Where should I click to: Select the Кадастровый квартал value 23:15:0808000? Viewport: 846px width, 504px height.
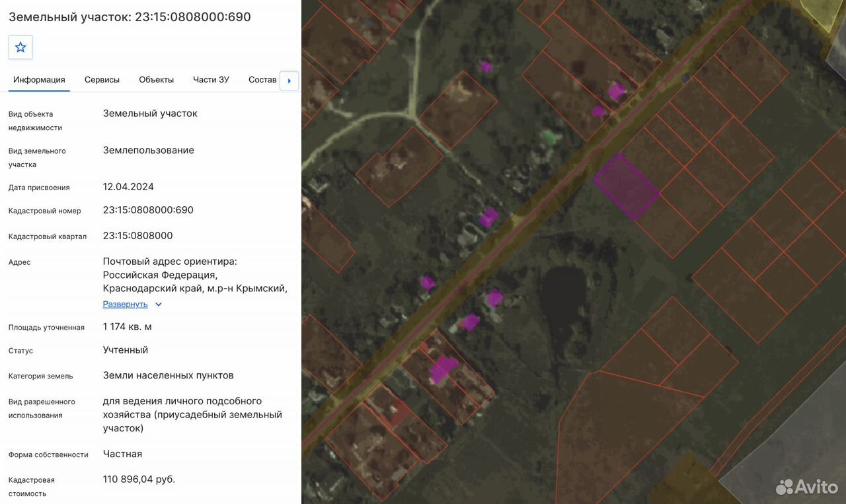point(137,236)
